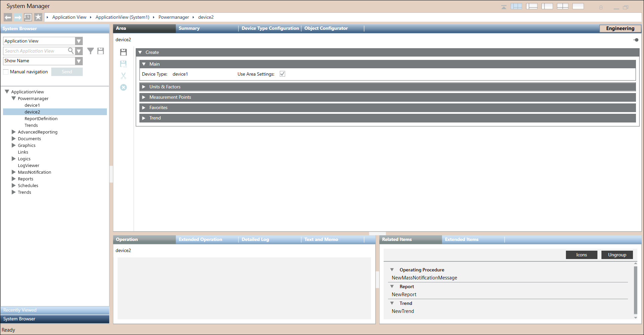Image resolution: width=644 pixels, height=335 pixels.
Task: Click the filter funnel icon
Action: pos(90,51)
